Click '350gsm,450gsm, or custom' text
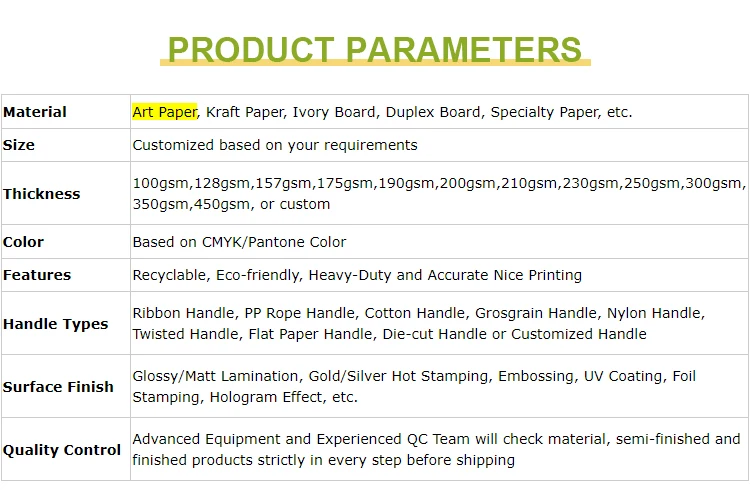 tap(231, 204)
